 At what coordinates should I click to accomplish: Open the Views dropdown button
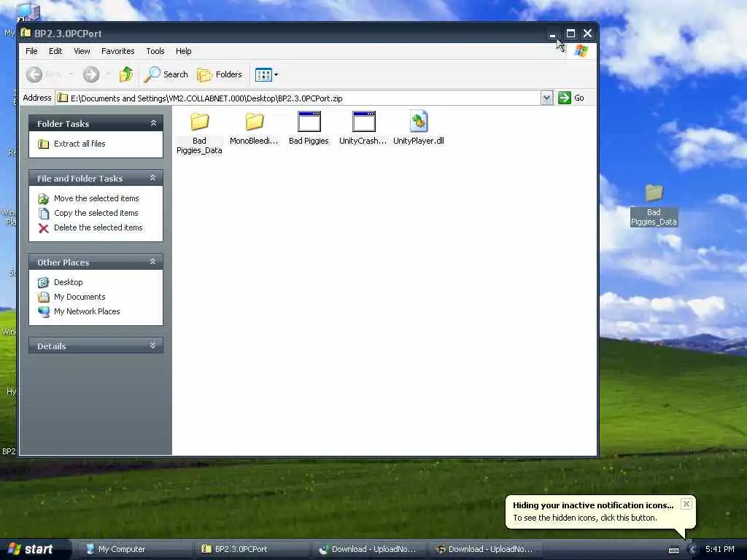pos(266,74)
